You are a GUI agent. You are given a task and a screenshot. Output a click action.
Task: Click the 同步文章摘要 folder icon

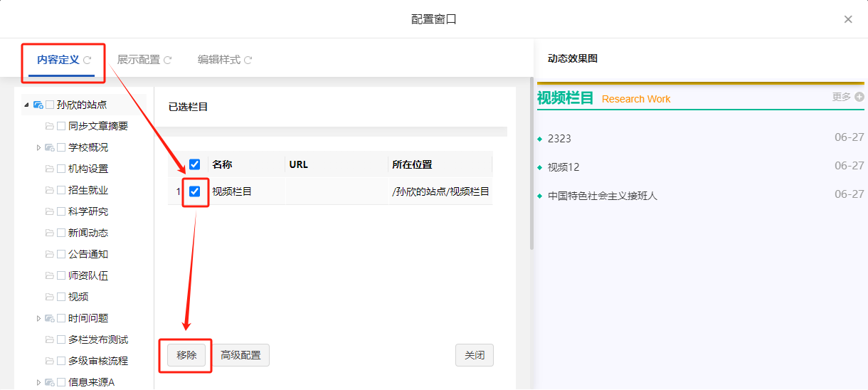point(50,126)
